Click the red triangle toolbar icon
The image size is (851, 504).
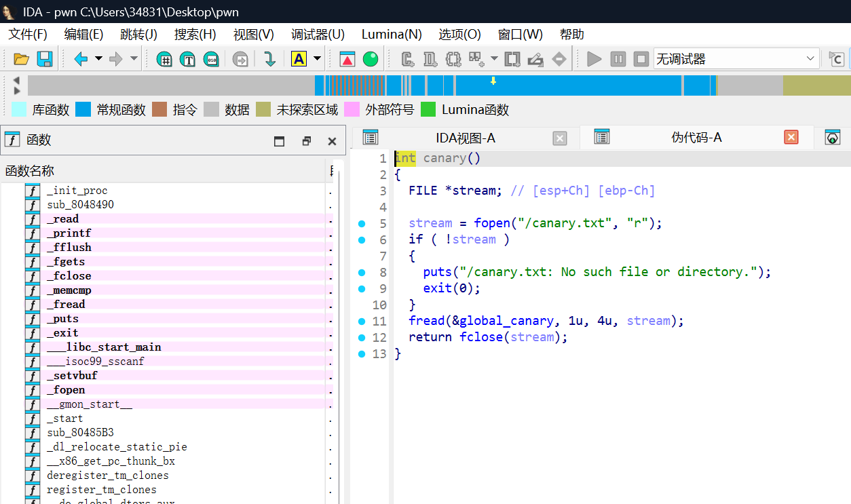click(347, 59)
